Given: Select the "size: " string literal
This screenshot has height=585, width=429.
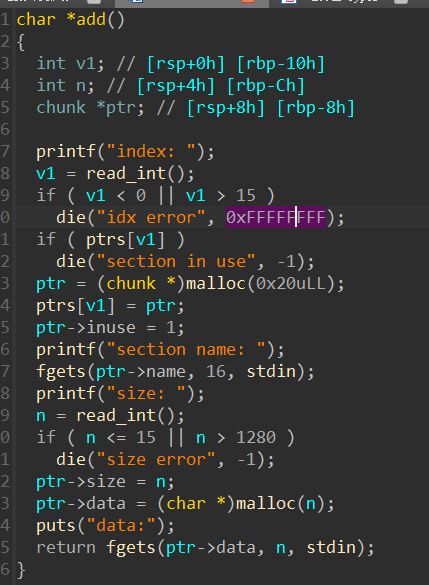Looking at the screenshot, I should coord(146,394).
